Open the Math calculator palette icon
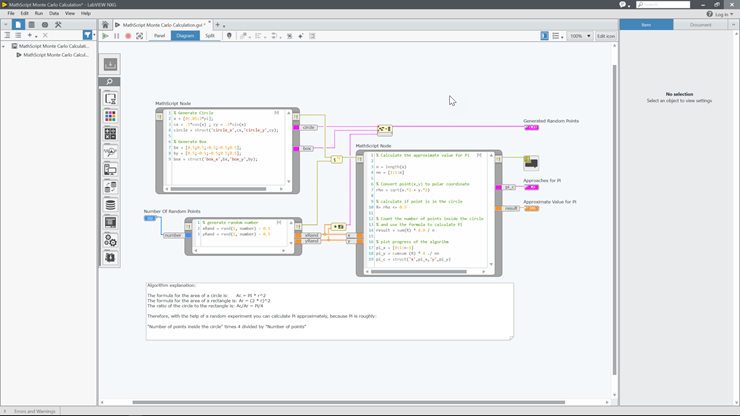 pyautogui.click(x=110, y=134)
